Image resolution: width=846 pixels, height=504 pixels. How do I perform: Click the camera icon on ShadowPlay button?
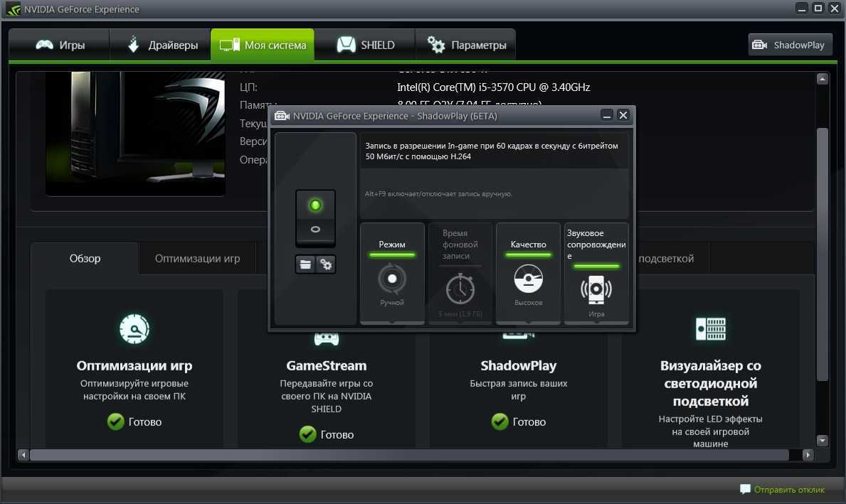click(x=760, y=45)
